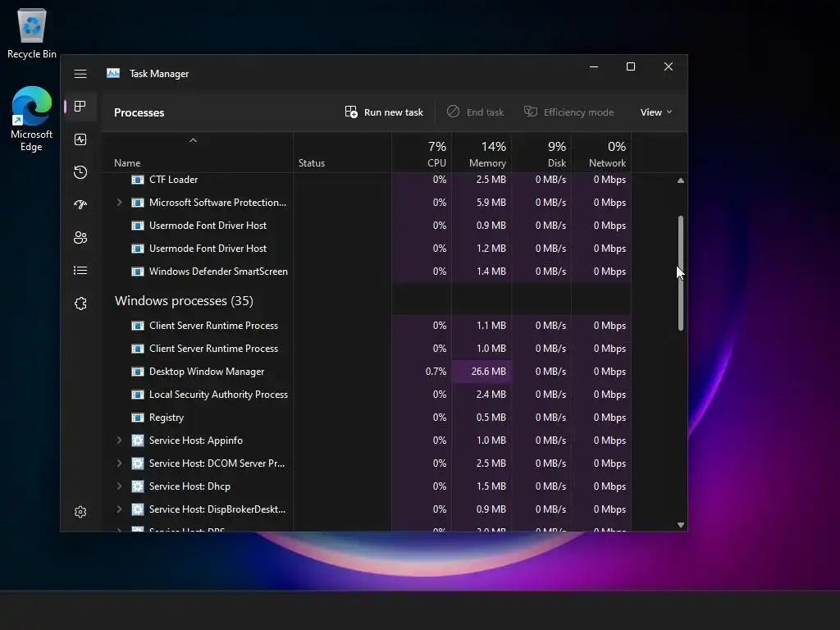The image size is (840, 630).
Task: Click the Desktop Window Manager process icon
Action: point(138,372)
